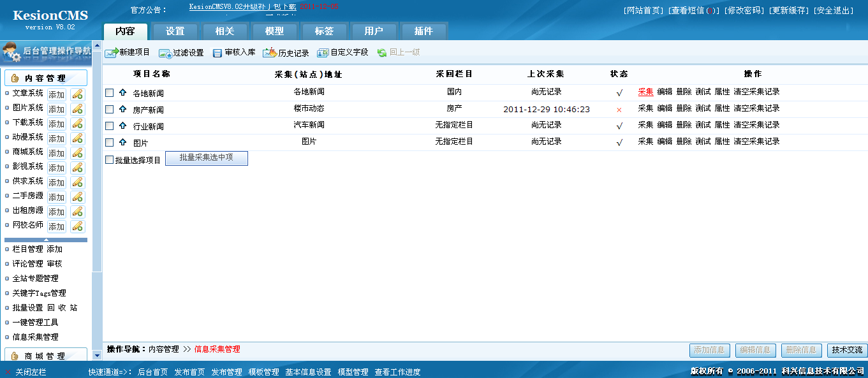Click 采集 link for 各地新闻

pos(646,92)
